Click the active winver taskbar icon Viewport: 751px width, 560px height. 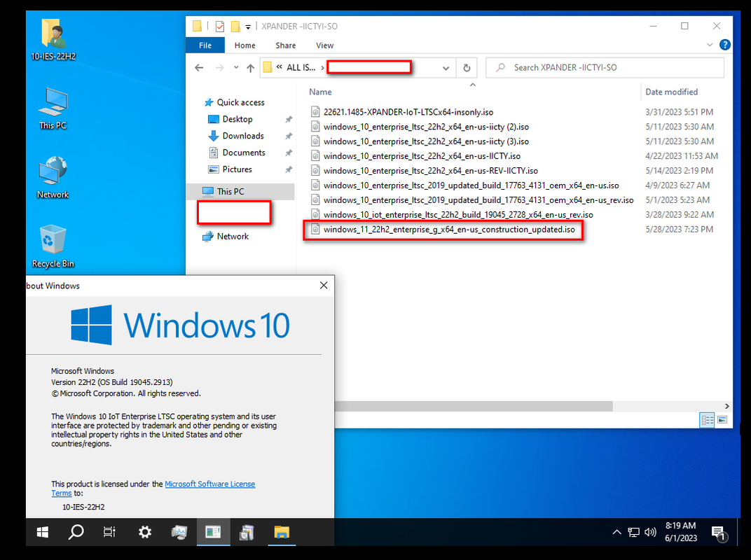(213, 532)
